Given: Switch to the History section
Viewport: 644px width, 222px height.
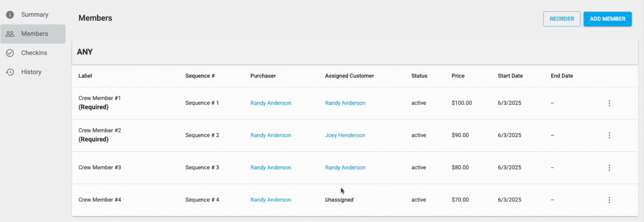Looking at the screenshot, I should (x=31, y=72).
